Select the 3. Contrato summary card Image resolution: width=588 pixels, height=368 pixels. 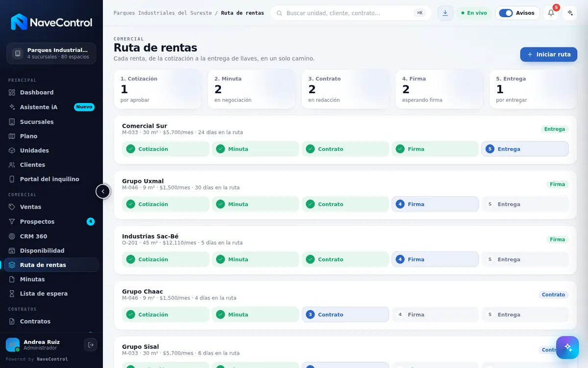coord(345,89)
